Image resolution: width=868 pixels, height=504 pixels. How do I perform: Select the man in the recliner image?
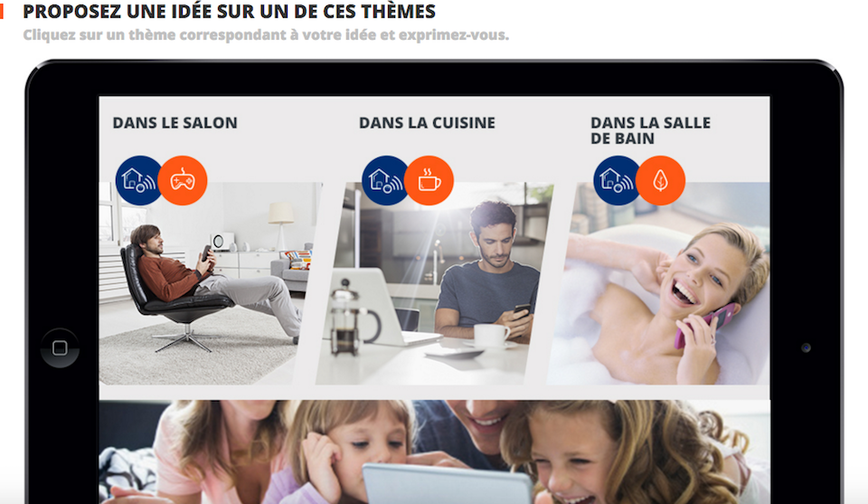point(211,283)
